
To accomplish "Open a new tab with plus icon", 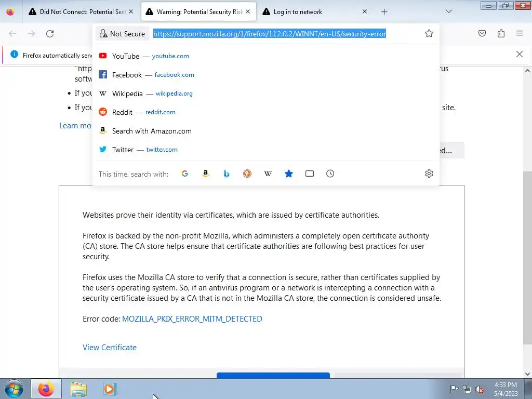I will (x=384, y=12).
